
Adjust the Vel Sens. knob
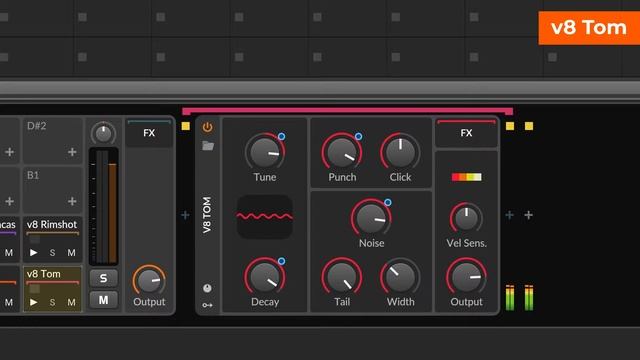click(466, 218)
